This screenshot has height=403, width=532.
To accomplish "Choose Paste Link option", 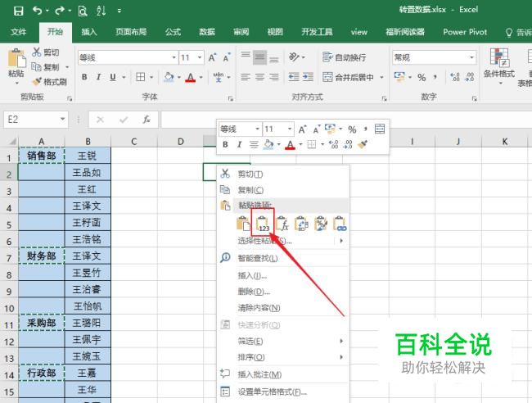I will 340,224.
